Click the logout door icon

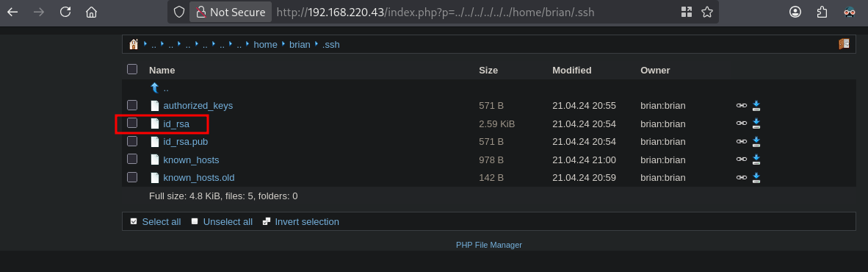pyautogui.click(x=844, y=44)
